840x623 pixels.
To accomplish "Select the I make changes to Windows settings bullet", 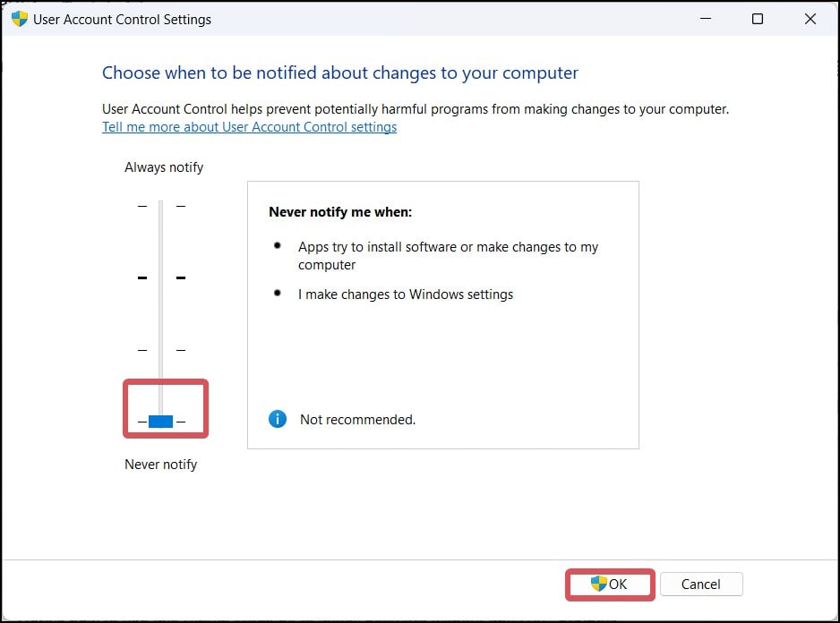I will tap(406, 294).
